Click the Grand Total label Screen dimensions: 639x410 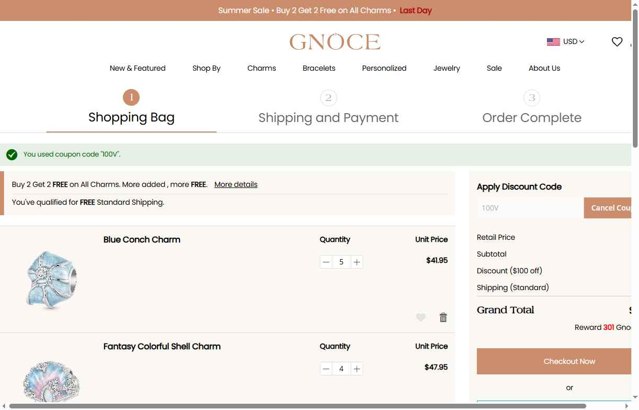(x=505, y=310)
